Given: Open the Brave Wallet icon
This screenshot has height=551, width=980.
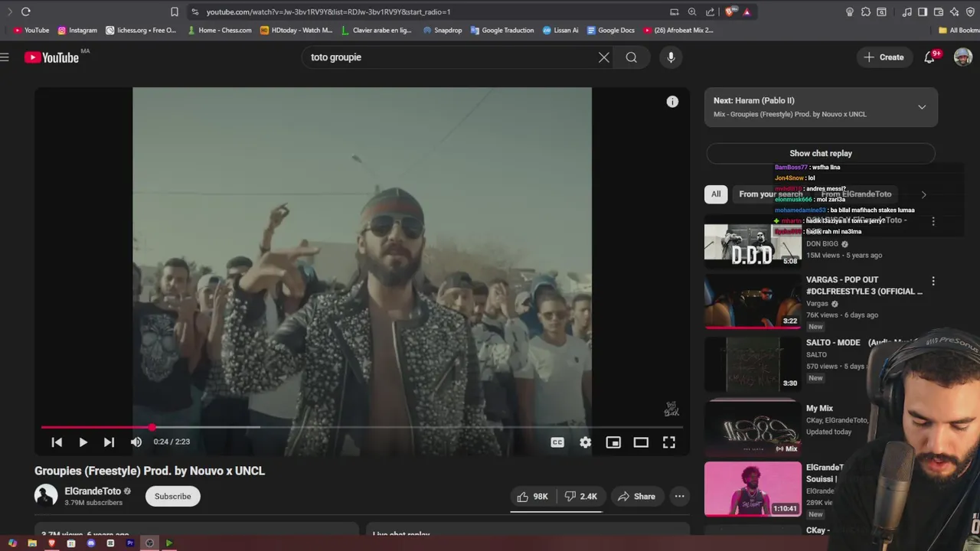Looking at the screenshot, I should coord(939,11).
